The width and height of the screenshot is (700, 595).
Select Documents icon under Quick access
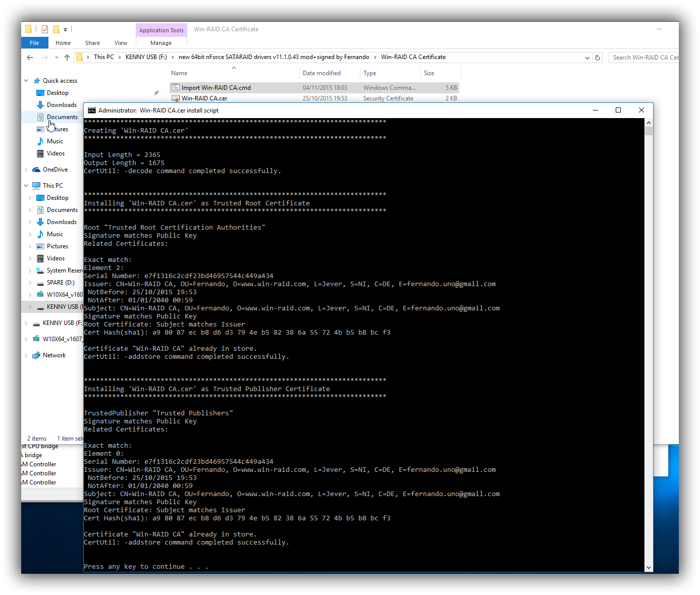click(40, 117)
